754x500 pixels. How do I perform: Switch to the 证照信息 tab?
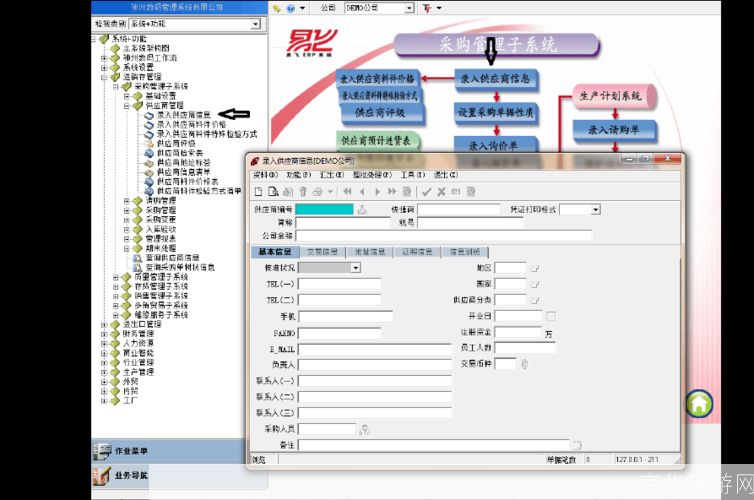(x=417, y=252)
